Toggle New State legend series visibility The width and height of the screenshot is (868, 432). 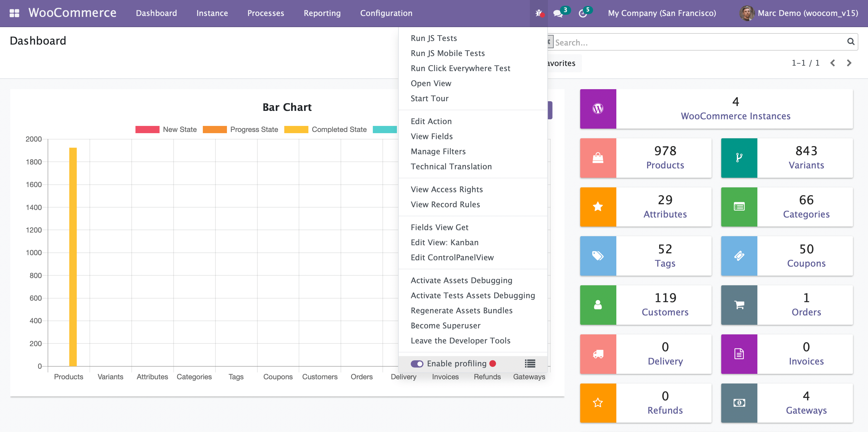click(x=147, y=130)
